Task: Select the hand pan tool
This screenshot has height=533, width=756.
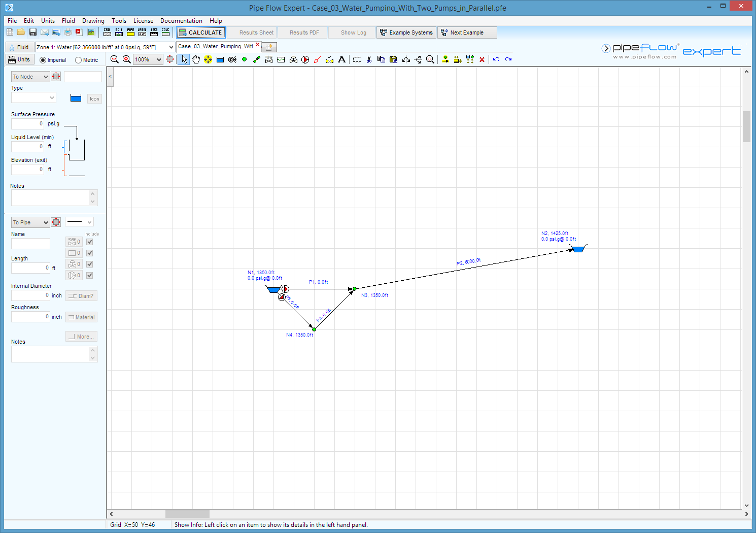Action: [x=196, y=59]
